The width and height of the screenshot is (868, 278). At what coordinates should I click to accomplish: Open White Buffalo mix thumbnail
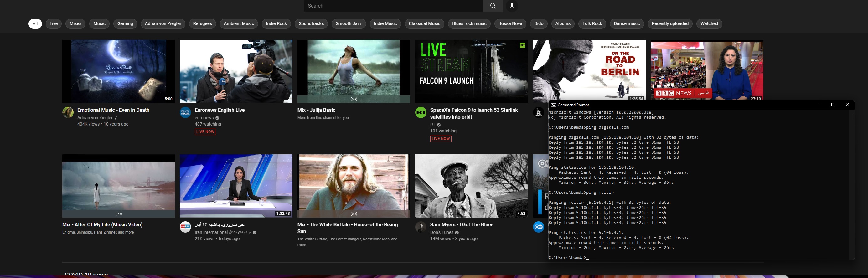click(x=354, y=186)
